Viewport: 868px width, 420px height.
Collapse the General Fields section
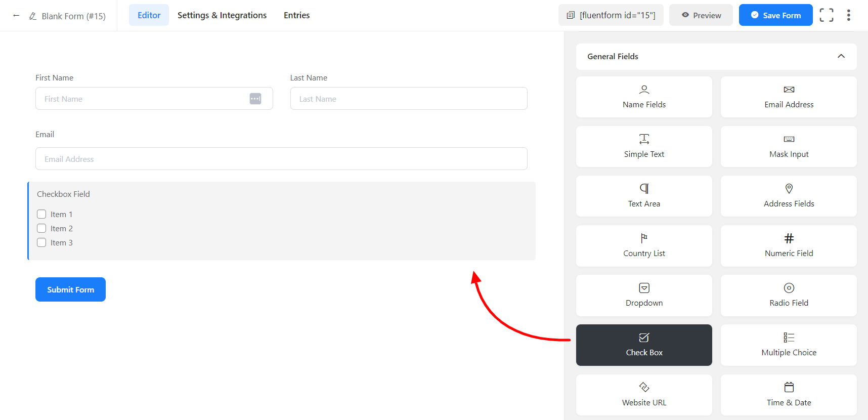[841, 56]
